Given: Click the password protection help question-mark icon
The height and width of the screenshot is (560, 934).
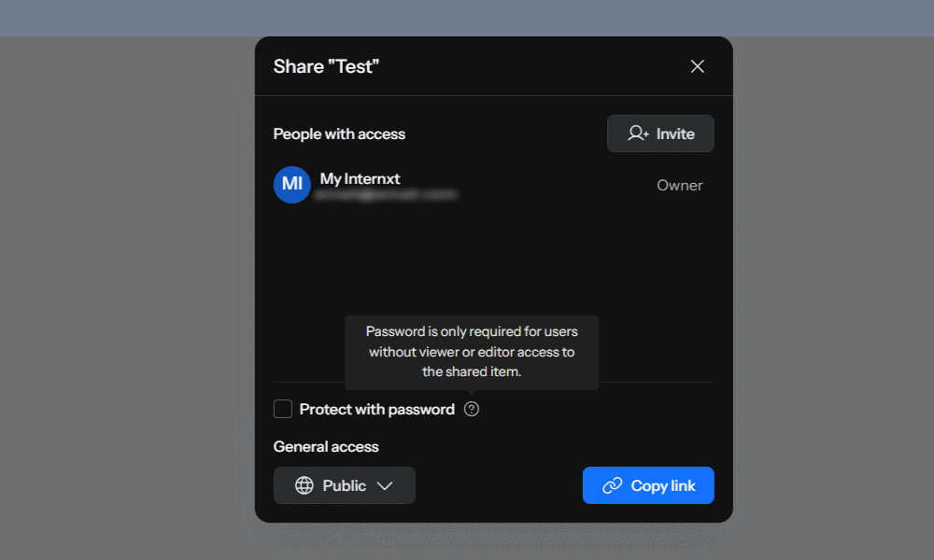Looking at the screenshot, I should point(471,409).
